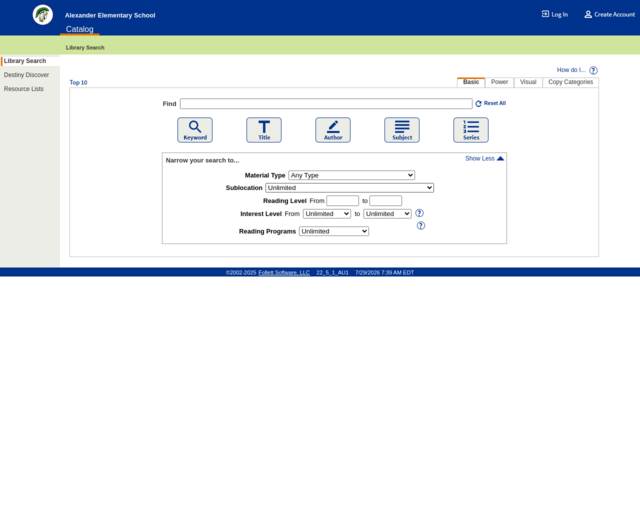Open the Interest Level From dropdown
This screenshot has width=640, height=512.
pyautogui.click(x=327, y=214)
